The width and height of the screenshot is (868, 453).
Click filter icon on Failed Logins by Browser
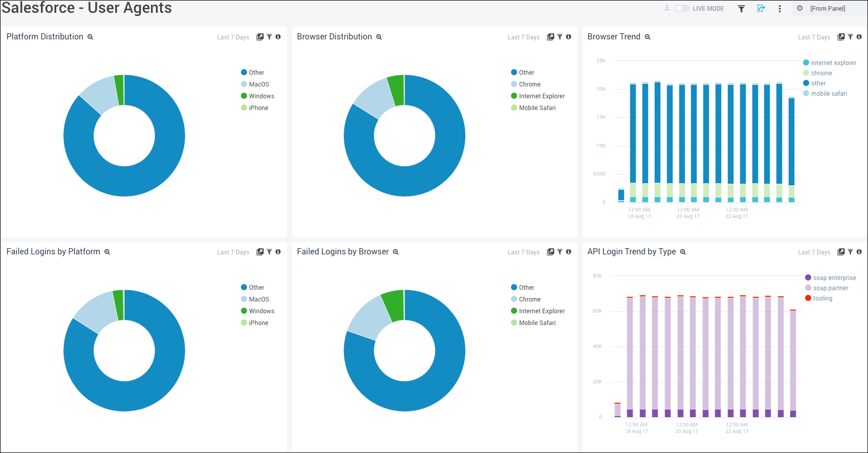[x=560, y=252]
